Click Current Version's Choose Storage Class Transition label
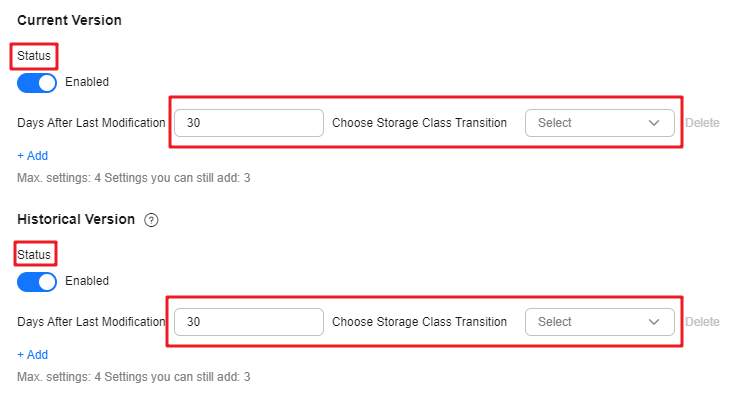The image size is (737, 396). pos(419,123)
